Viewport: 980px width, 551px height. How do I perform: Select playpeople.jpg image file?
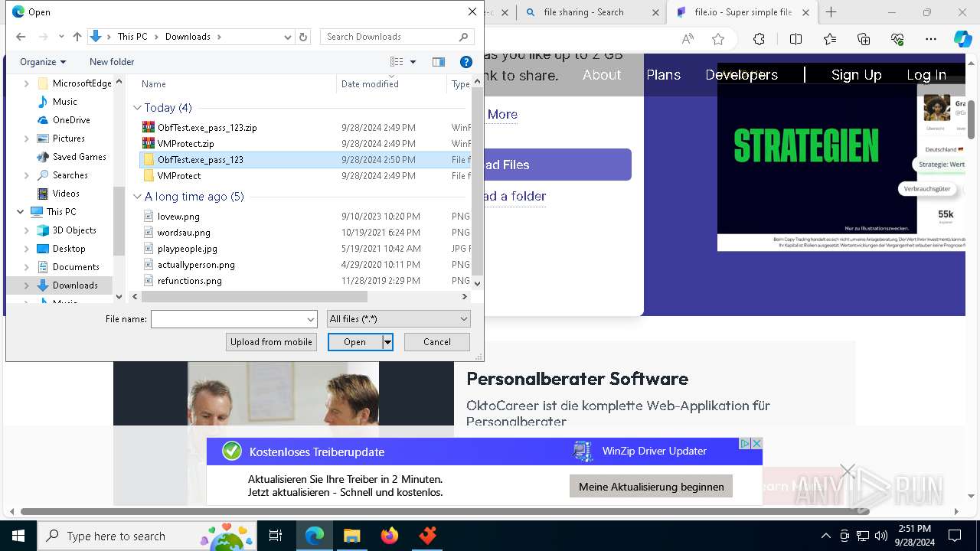pyautogui.click(x=188, y=249)
